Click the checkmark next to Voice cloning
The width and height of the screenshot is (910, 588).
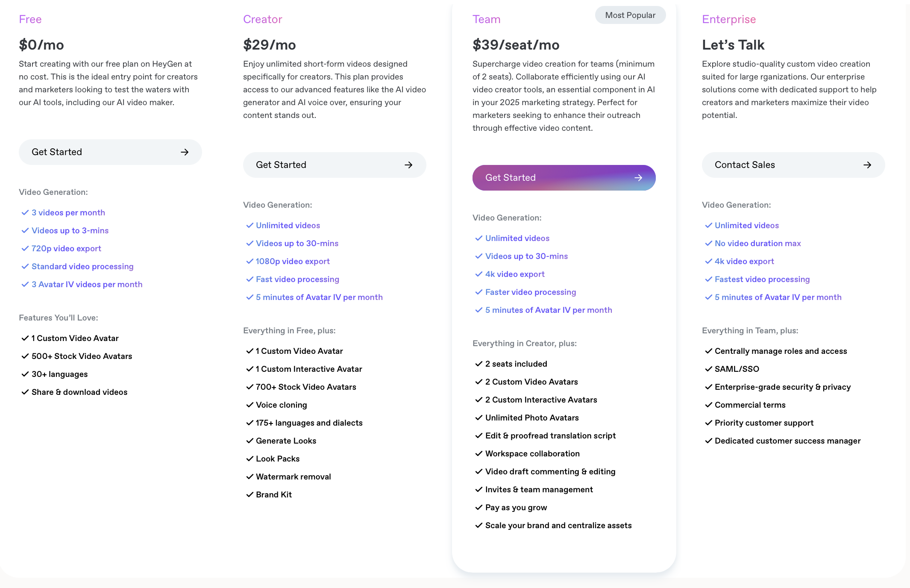pos(250,405)
